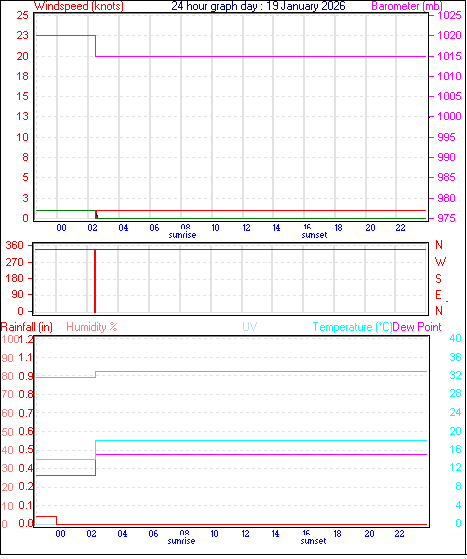The image size is (467, 559).
Task: Select the 16 temperature axis label
Action: click(x=456, y=449)
